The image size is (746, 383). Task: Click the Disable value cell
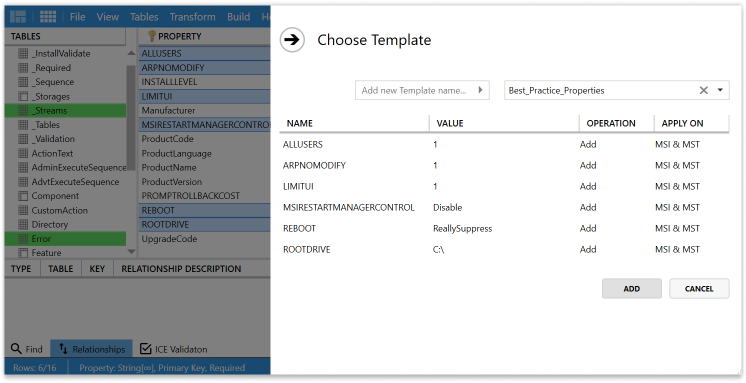click(447, 207)
